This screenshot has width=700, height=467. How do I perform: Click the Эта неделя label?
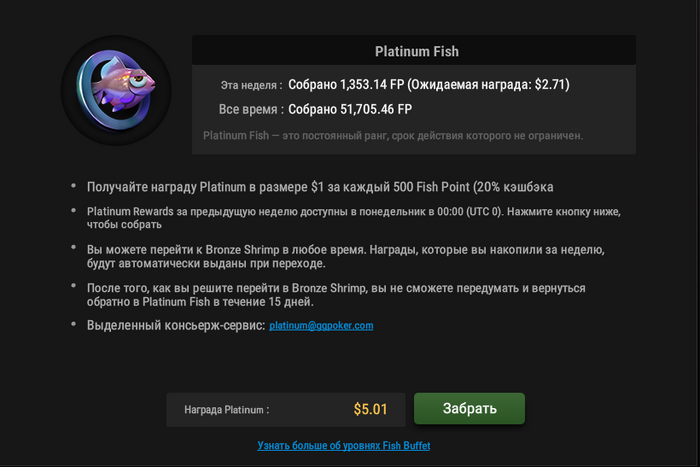(x=251, y=85)
